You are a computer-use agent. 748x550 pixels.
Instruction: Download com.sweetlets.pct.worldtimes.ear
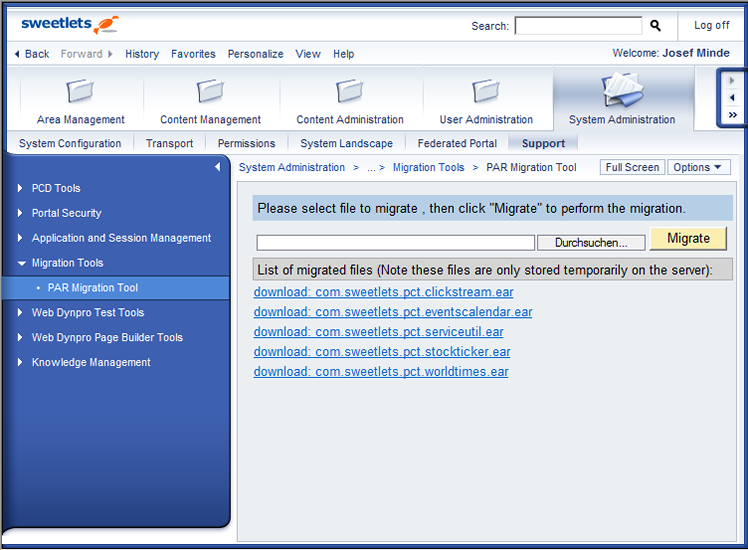pyautogui.click(x=381, y=372)
